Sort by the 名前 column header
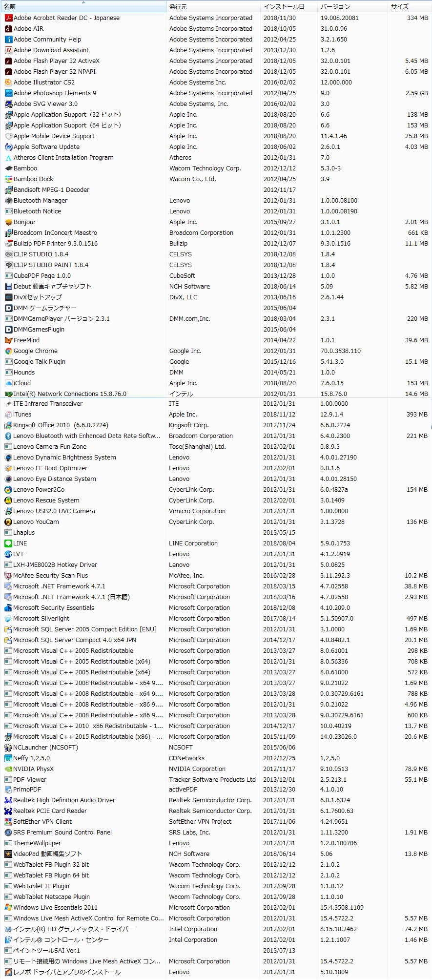Screen dimensions: 432x980 (x=83, y=6)
